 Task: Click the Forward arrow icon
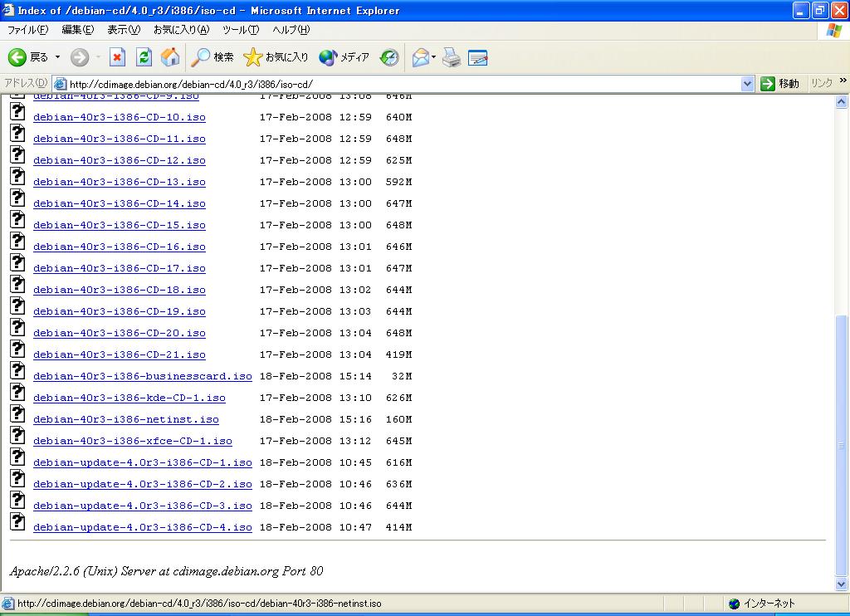(80, 57)
